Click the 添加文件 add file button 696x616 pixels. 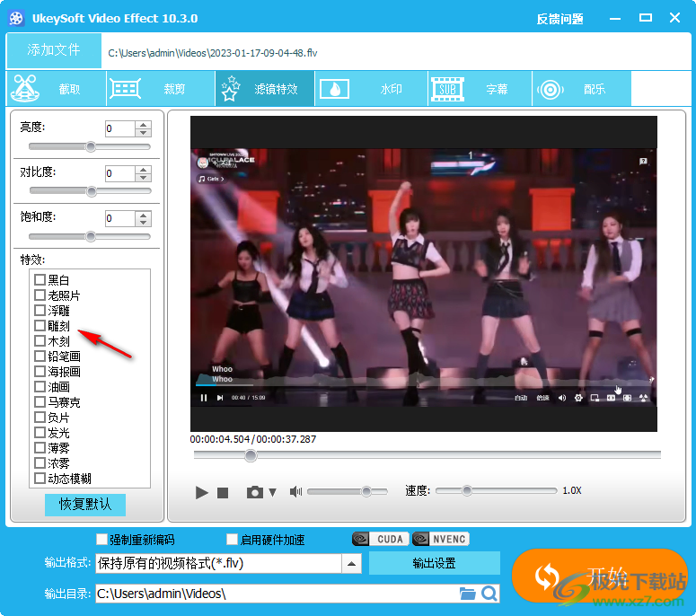54,50
